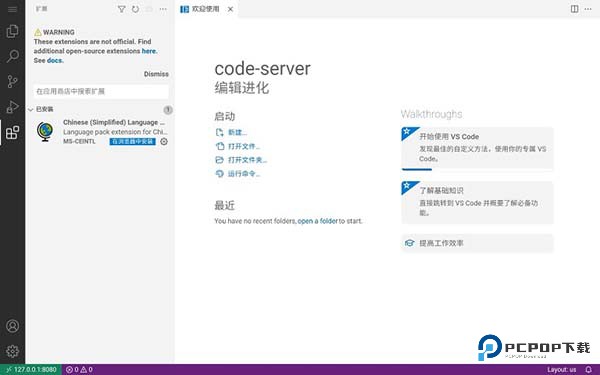Open extensions panel more actions menu
The width and height of the screenshot is (600, 375).
tap(163, 9)
